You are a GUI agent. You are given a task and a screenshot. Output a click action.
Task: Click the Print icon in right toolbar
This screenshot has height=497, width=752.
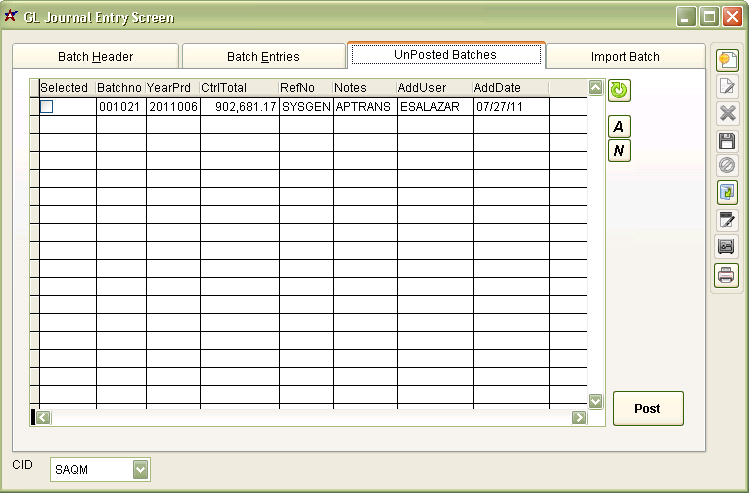point(727,275)
